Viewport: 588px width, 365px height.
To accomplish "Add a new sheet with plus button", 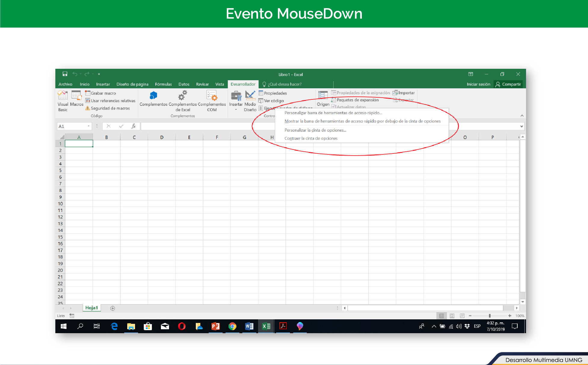I will point(112,308).
